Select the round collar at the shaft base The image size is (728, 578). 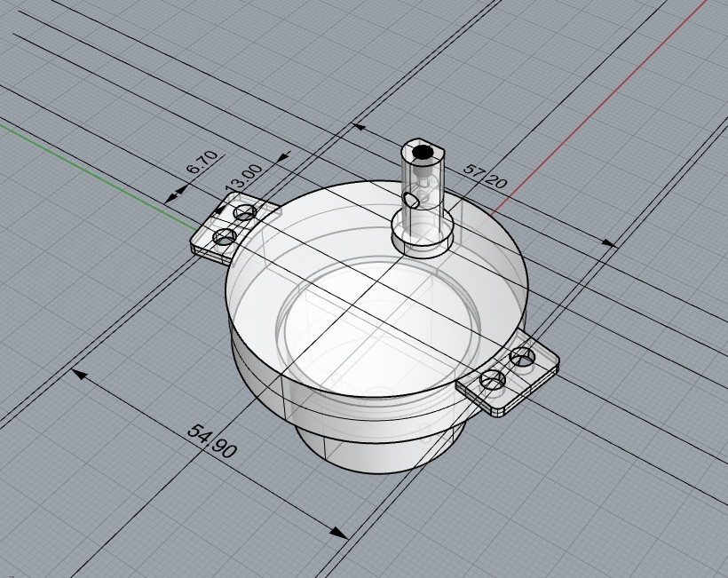[422, 234]
